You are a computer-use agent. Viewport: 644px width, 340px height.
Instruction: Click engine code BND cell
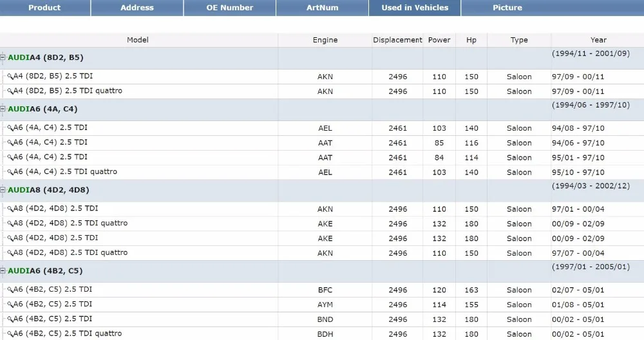click(x=325, y=319)
